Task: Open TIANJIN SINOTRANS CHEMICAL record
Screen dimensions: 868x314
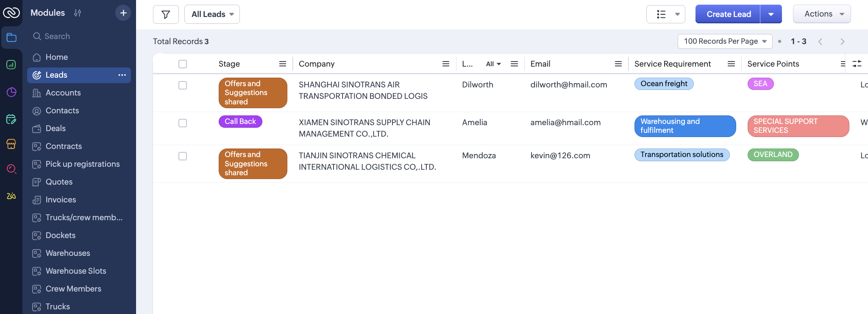Action: 367,161
